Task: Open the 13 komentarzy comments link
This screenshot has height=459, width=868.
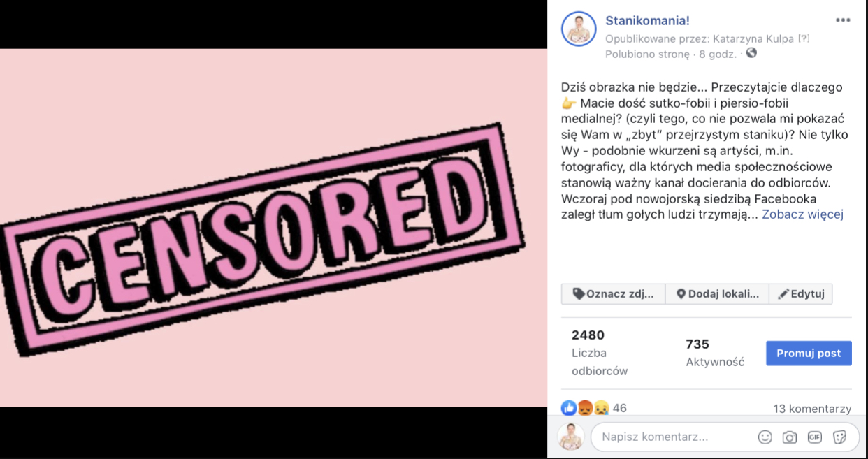Action: coord(812,409)
